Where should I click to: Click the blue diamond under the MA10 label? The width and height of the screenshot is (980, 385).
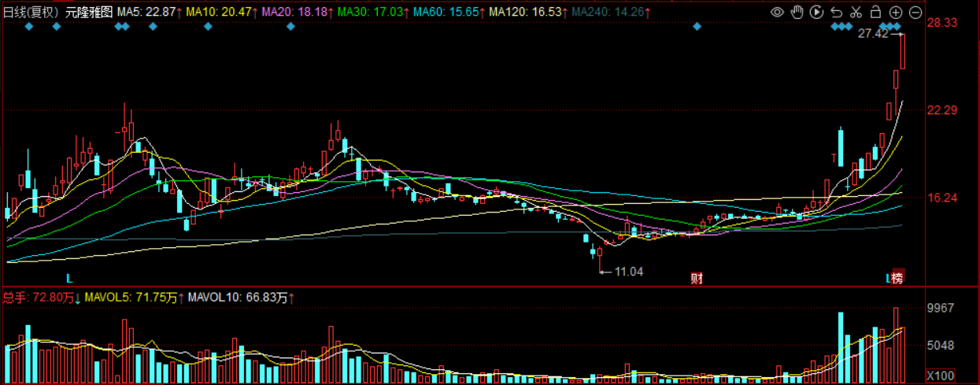point(209,27)
